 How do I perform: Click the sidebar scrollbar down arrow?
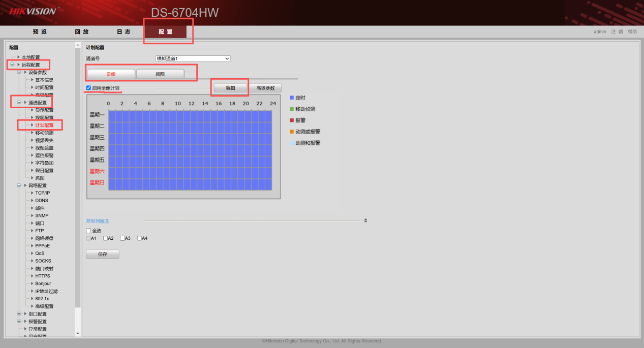coord(78,333)
